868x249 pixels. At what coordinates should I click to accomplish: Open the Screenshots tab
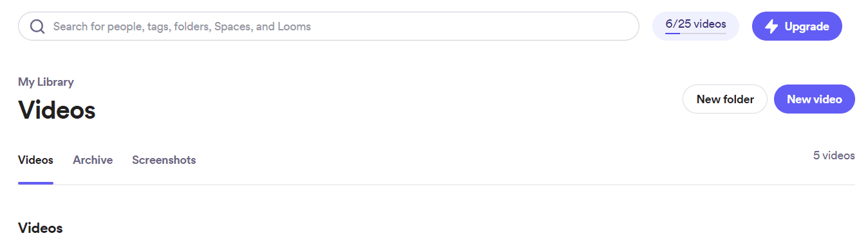164,160
